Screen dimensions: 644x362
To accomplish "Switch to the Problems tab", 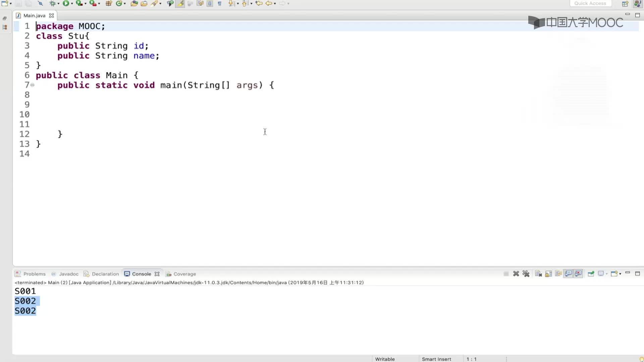I will pyautogui.click(x=30, y=274).
